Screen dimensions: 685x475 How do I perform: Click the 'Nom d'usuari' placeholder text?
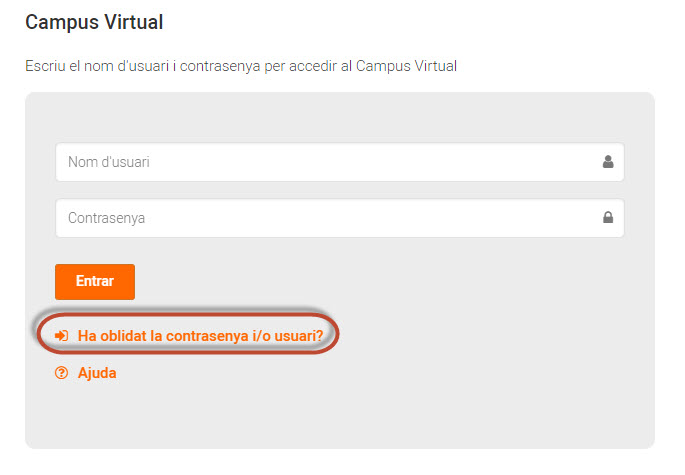click(x=109, y=162)
